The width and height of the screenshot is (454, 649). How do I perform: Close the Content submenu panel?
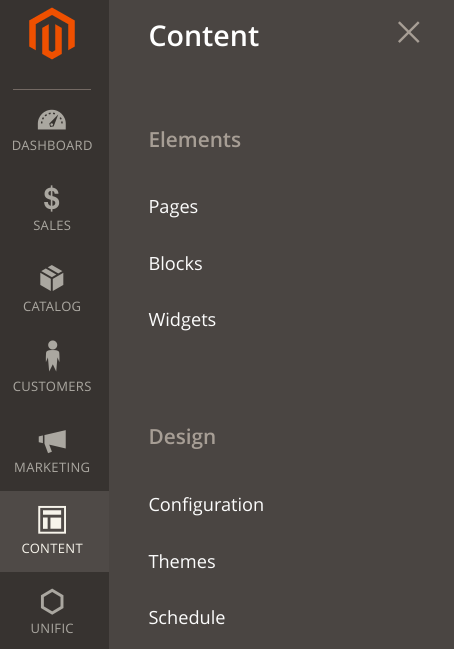(408, 32)
